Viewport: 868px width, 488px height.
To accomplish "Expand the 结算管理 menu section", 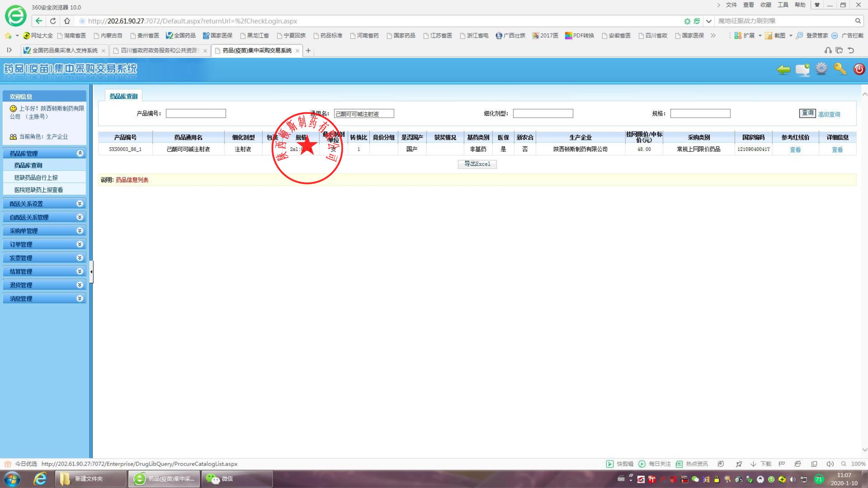I will point(45,271).
